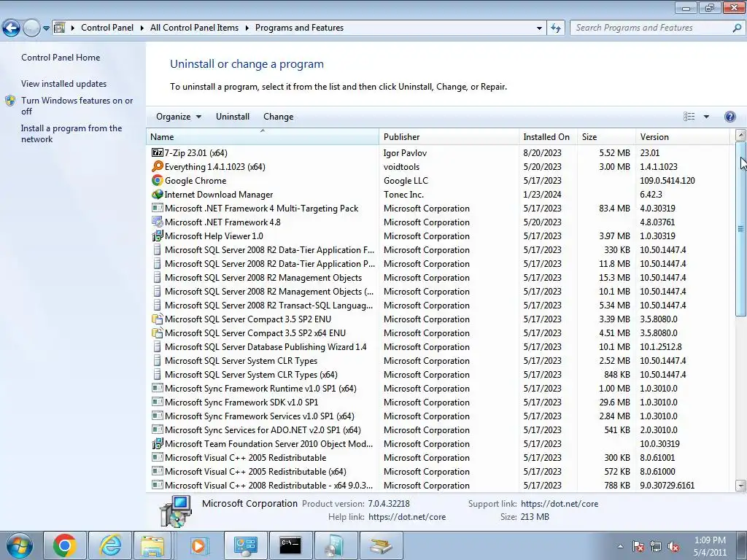
Task: Open the Windows Start orb
Action: pos(20,545)
